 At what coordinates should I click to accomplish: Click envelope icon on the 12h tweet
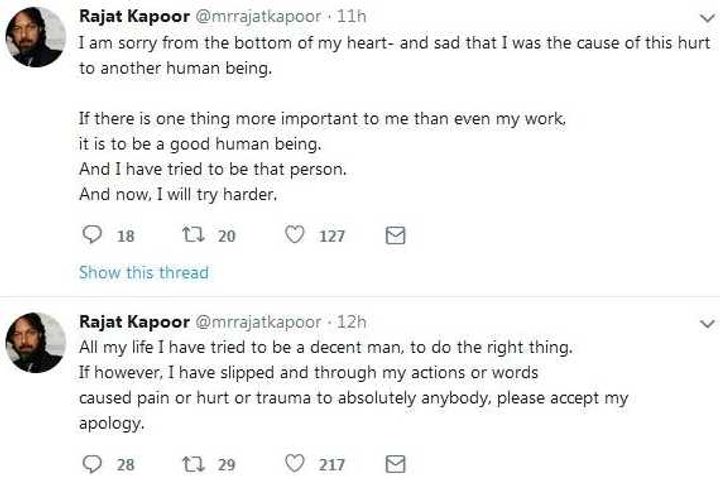click(x=395, y=463)
